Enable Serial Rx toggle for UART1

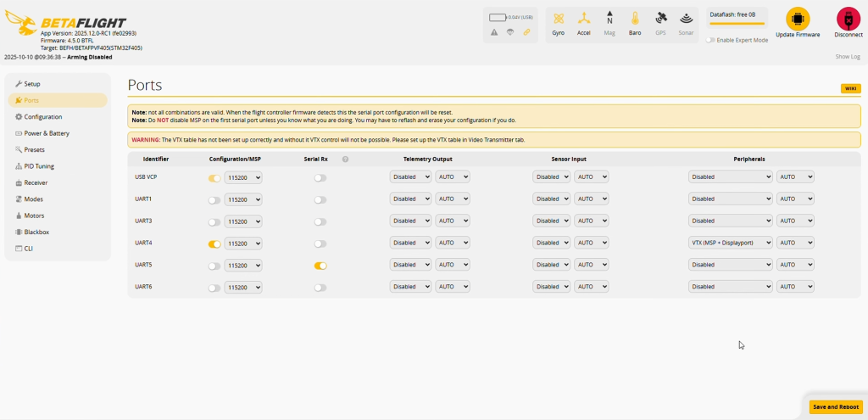click(320, 200)
